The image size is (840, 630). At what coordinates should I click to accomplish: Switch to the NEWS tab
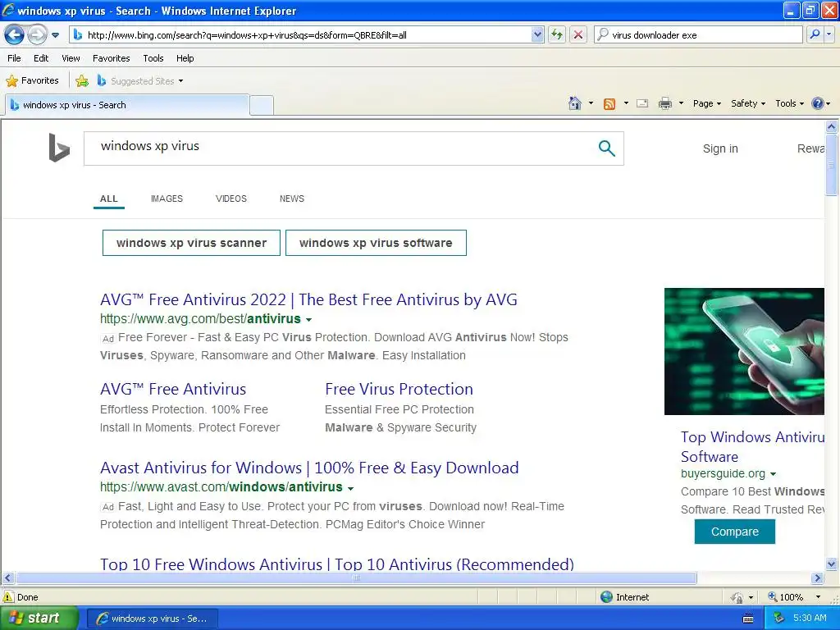click(291, 199)
